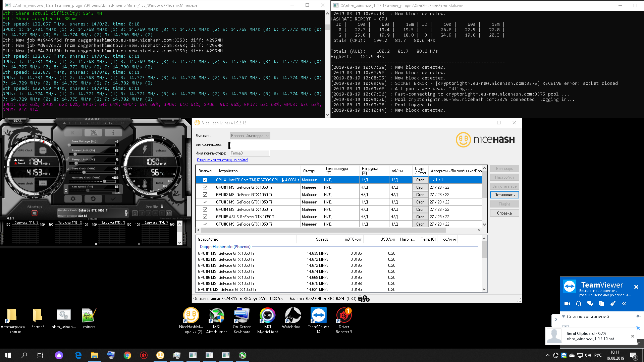Viewport: 644px width, 362px height.
Task: Open the TeamViewer chat icon
Action: [590, 304]
